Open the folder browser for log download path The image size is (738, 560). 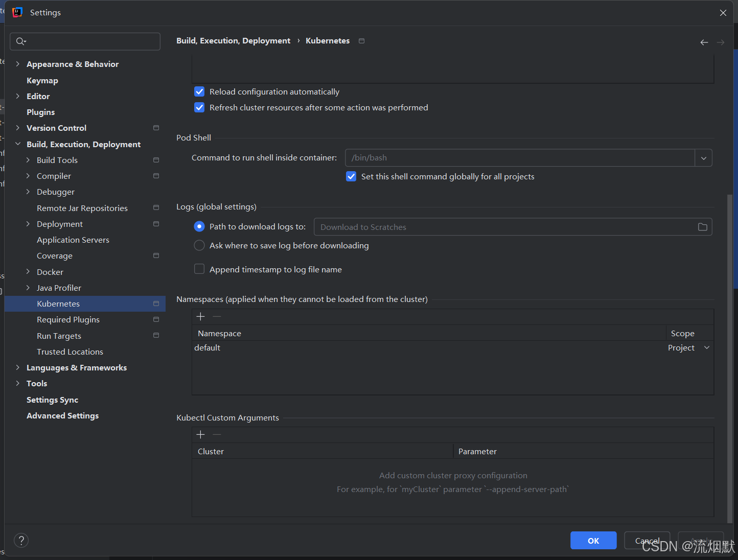point(702,227)
